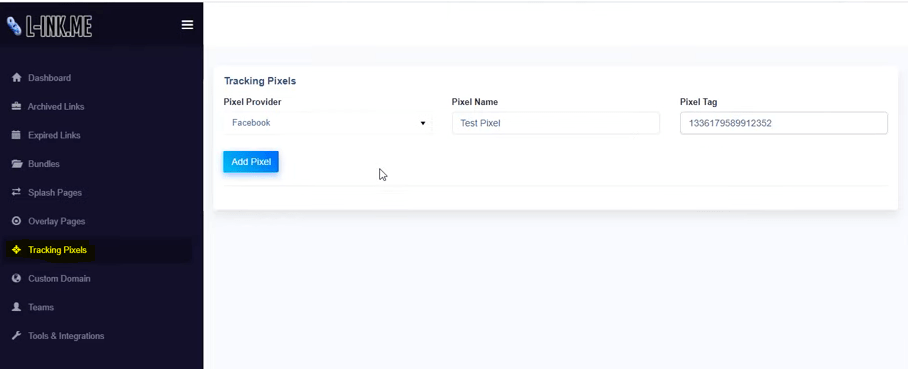Screen dimensions: 908x369
Task: Focus the Pixel Tag input field
Action: (x=783, y=123)
